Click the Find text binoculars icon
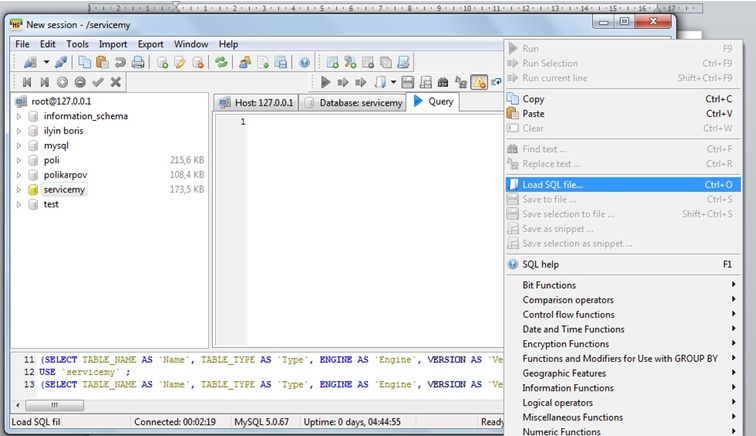The height and width of the screenshot is (436, 756). click(444, 82)
